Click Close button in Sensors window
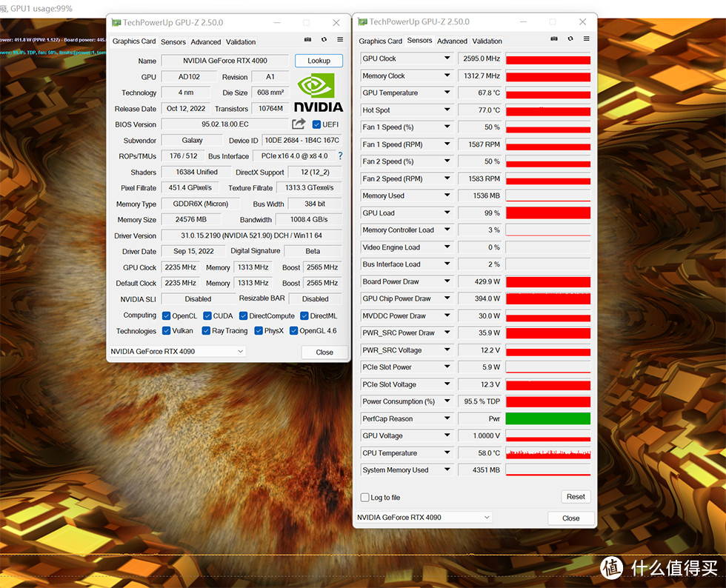Image resolution: width=726 pixels, height=588 pixels. [x=570, y=518]
